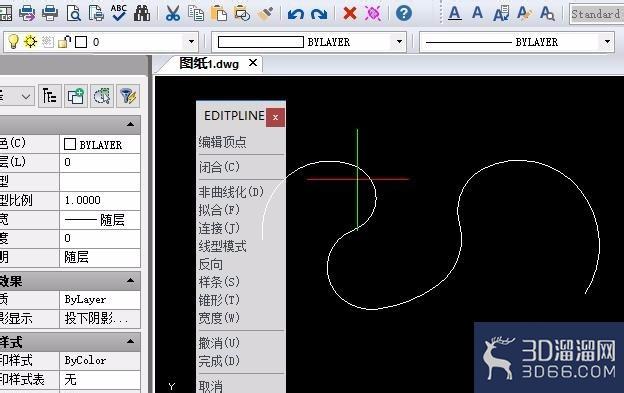Choose 取消 option
Screen dimensions: 624x393
click(211, 386)
